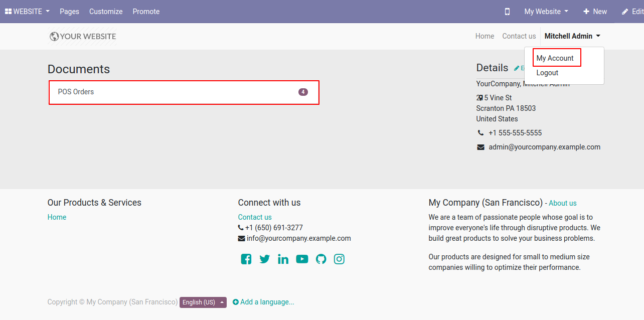
Task: Select My Account from user menu
Action: tap(555, 58)
